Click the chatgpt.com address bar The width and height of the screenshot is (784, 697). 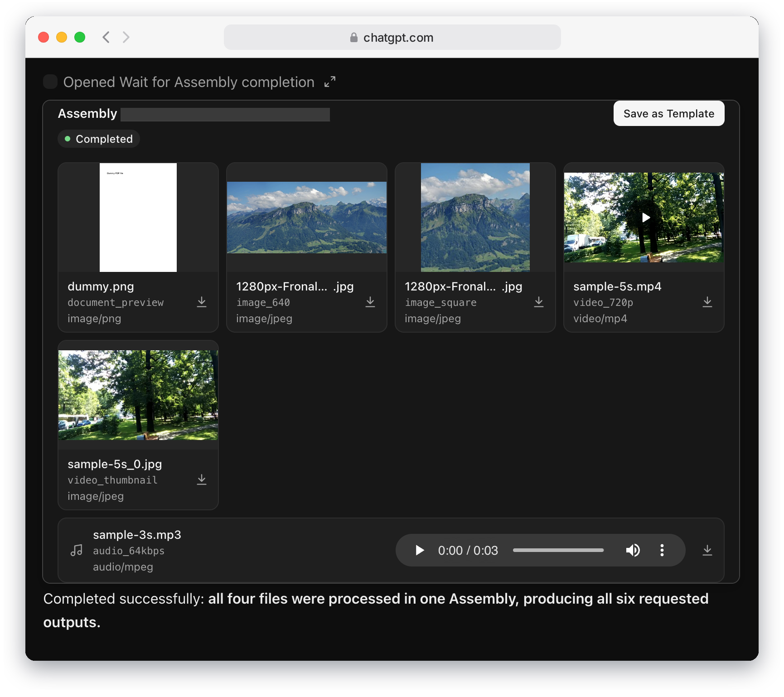click(x=392, y=37)
